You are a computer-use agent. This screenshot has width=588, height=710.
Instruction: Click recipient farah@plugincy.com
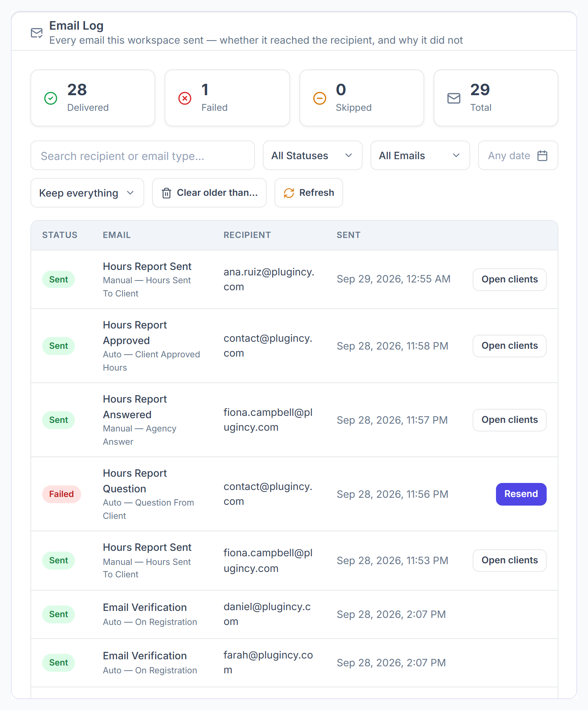268,662
